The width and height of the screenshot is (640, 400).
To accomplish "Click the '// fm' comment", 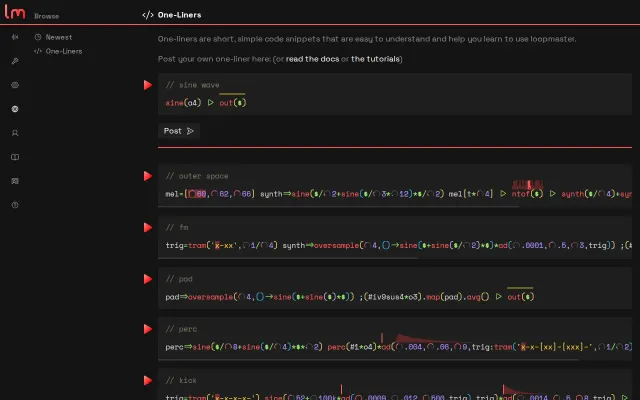I will click(x=177, y=227).
